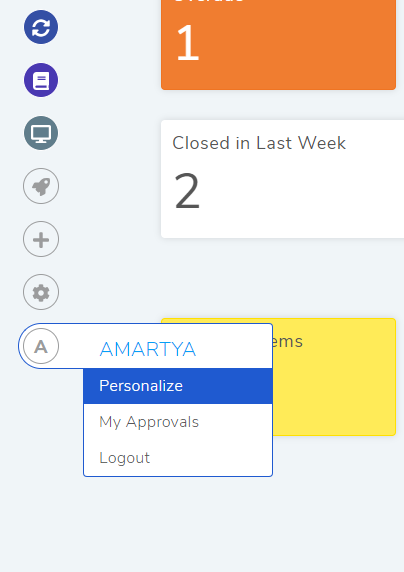Click the count 1 on orange card
Image resolution: width=404 pixels, height=572 pixels.
click(x=187, y=43)
